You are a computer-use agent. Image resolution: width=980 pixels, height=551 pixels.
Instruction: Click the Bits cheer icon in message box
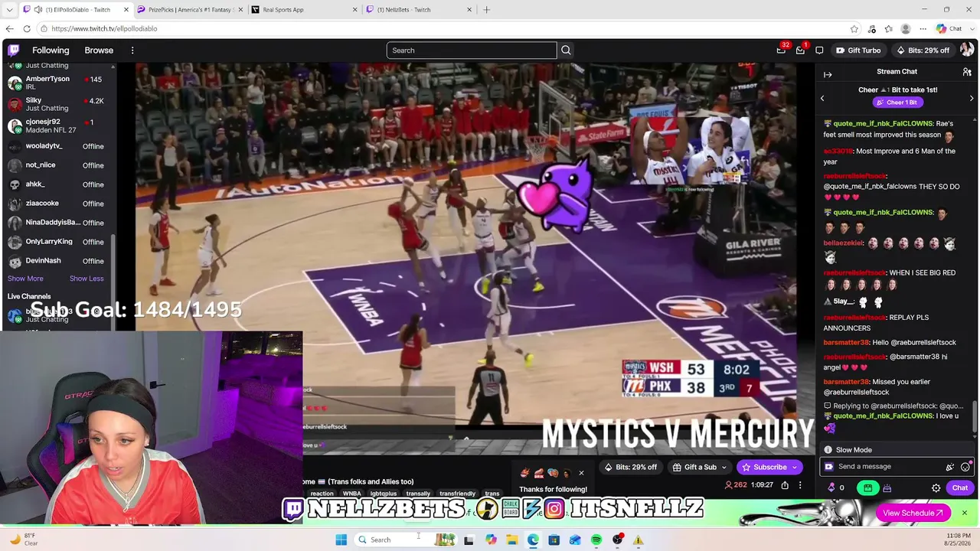click(x=950, y=467)
